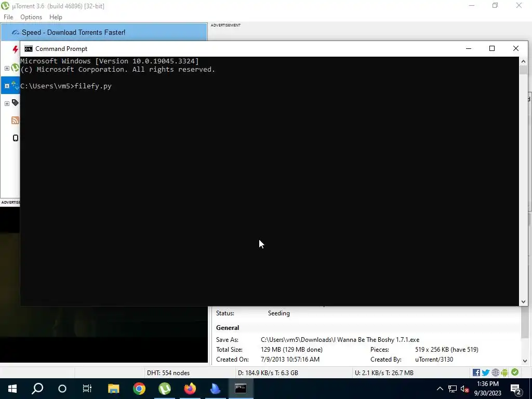This screenshot has height=399, width=532.
Task: Click Total Size 129 MB value
Action: [291, 350]
